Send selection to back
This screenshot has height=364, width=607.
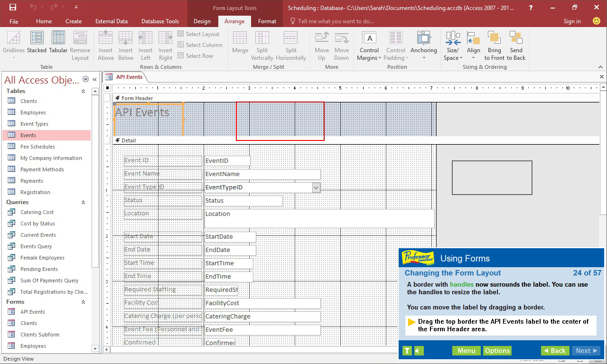tap(516, 45)
